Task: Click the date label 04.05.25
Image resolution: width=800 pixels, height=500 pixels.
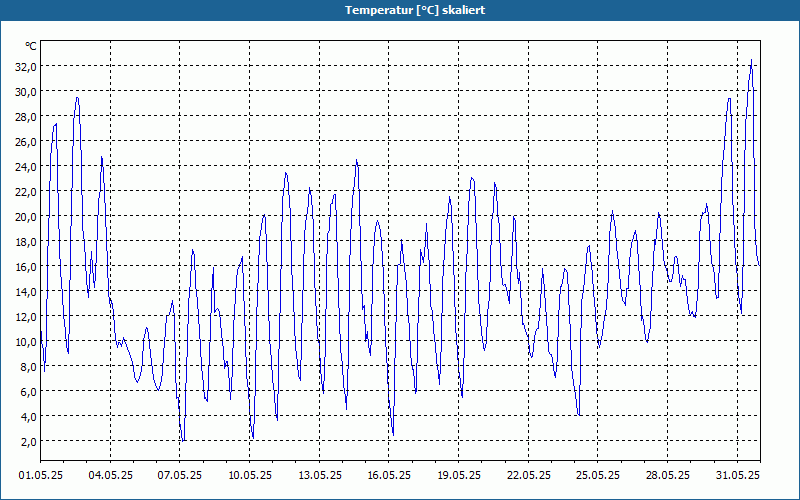Action: click(110, 475)
